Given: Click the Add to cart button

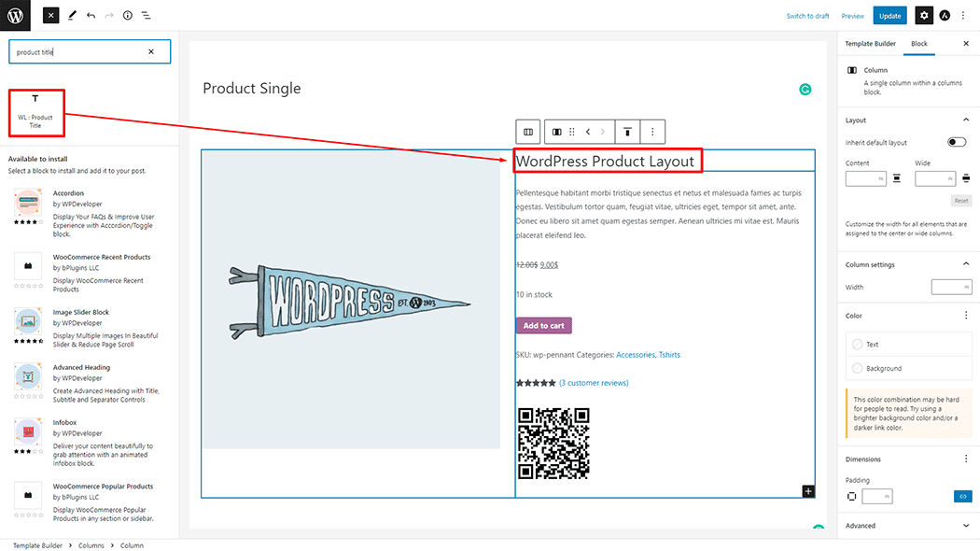Looking at the screenshot, I should (x=544, y=326).
